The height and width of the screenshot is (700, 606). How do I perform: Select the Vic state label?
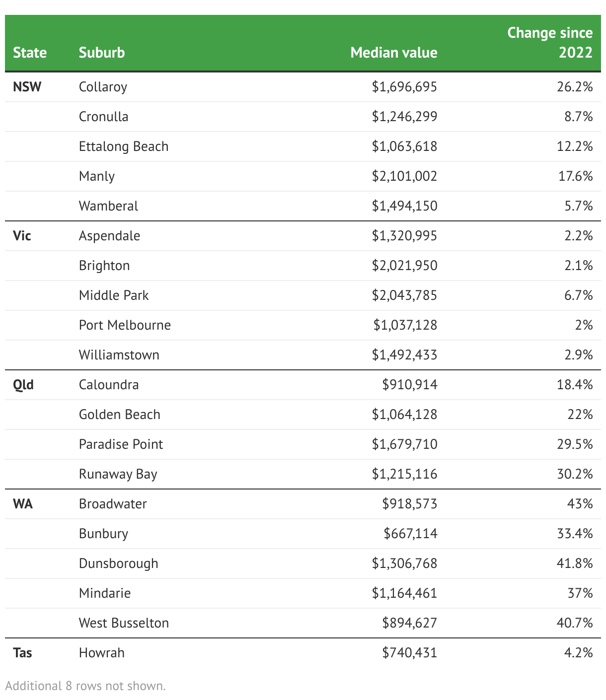pyautogui.click(x=22, y=236)
